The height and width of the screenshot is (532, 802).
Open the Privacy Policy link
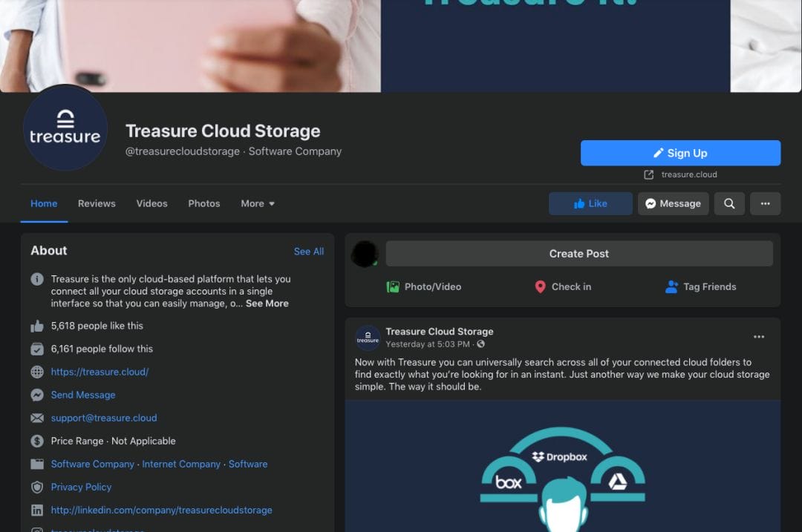click(x=81, y=487)
